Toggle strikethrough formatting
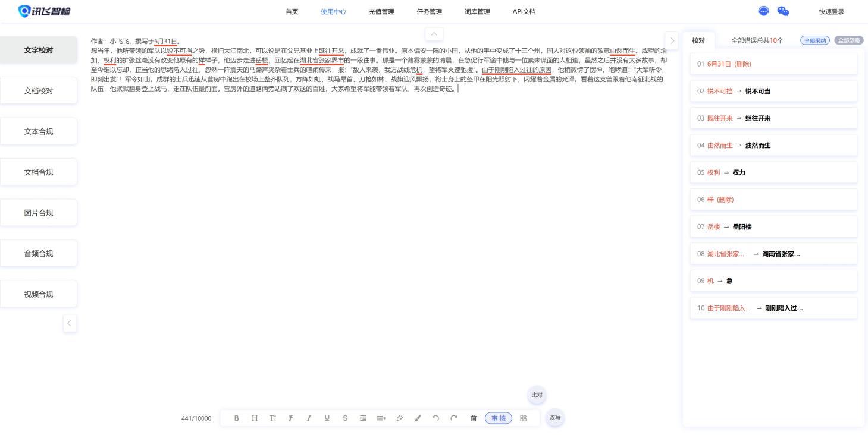This screenshot has width=868, height=435. (x=345, y=418)
